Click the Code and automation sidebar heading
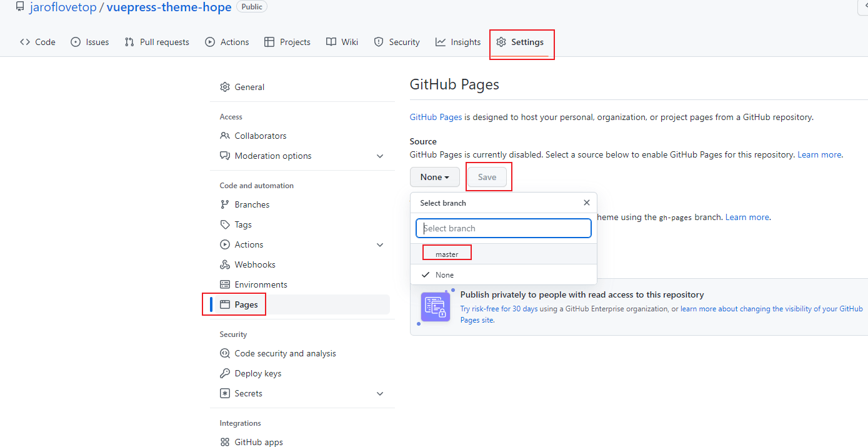This screenshot has width=868, height=447. click(x=257, y=186)
